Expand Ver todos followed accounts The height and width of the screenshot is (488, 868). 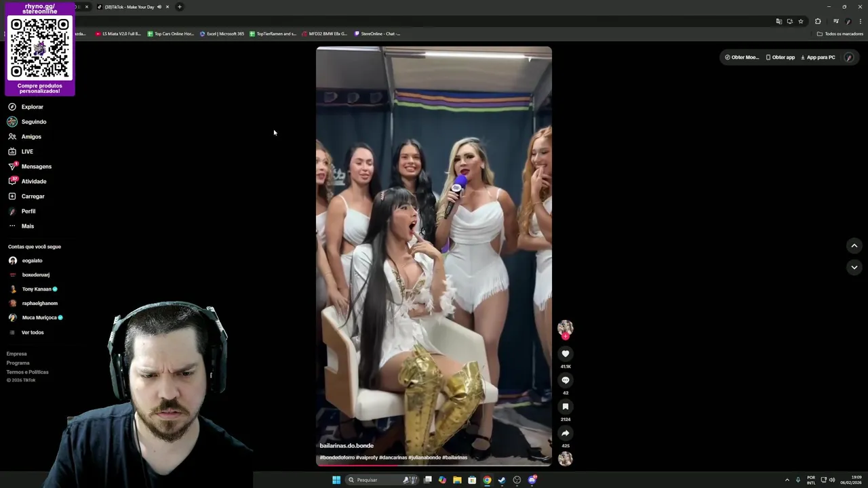(x=26, y=332)
